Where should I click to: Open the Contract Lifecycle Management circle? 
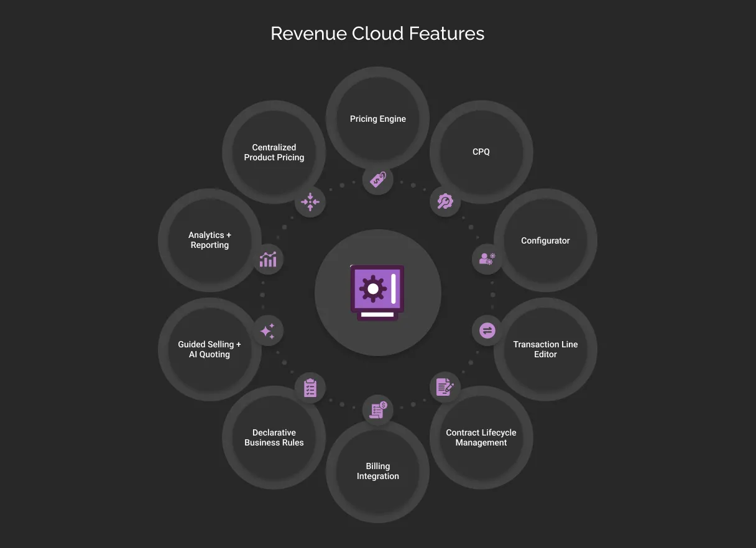point(481,437)
